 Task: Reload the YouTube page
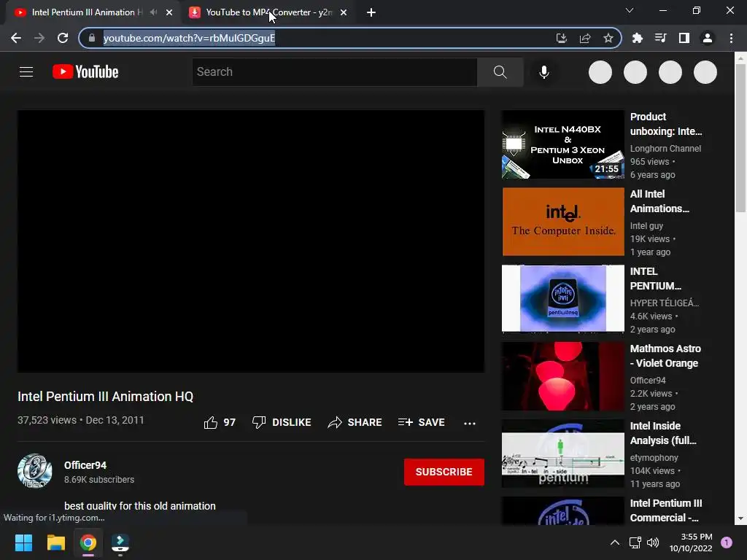63,38
